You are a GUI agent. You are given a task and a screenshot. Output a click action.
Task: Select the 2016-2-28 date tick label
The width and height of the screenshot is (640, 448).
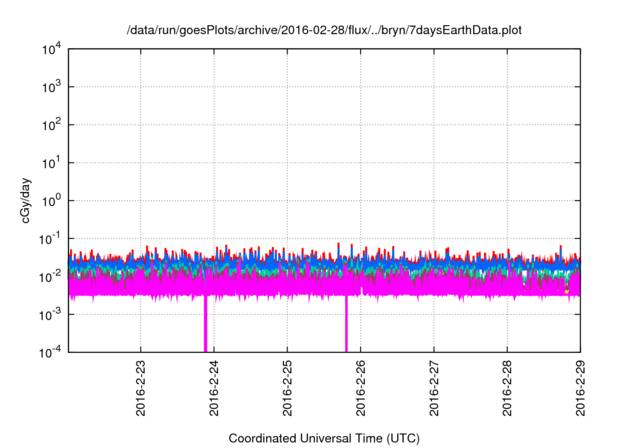point(507,388)
